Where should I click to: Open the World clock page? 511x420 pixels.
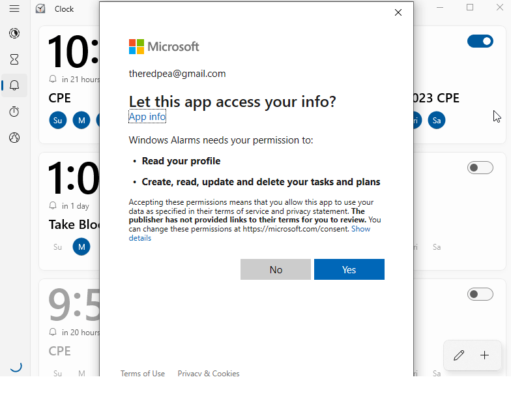point(14,138)
